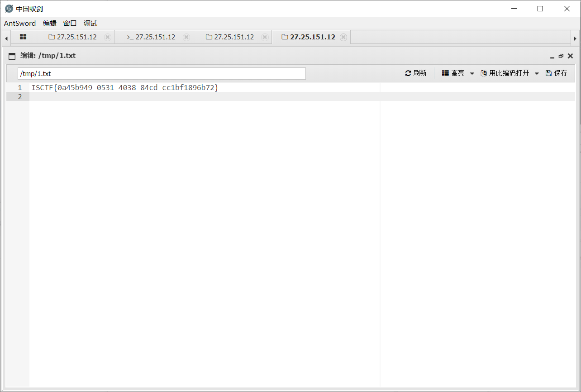Maximize the 中国蚁剑 window
The width and height of the screenshot is (581, 392).
click(540, 9)
